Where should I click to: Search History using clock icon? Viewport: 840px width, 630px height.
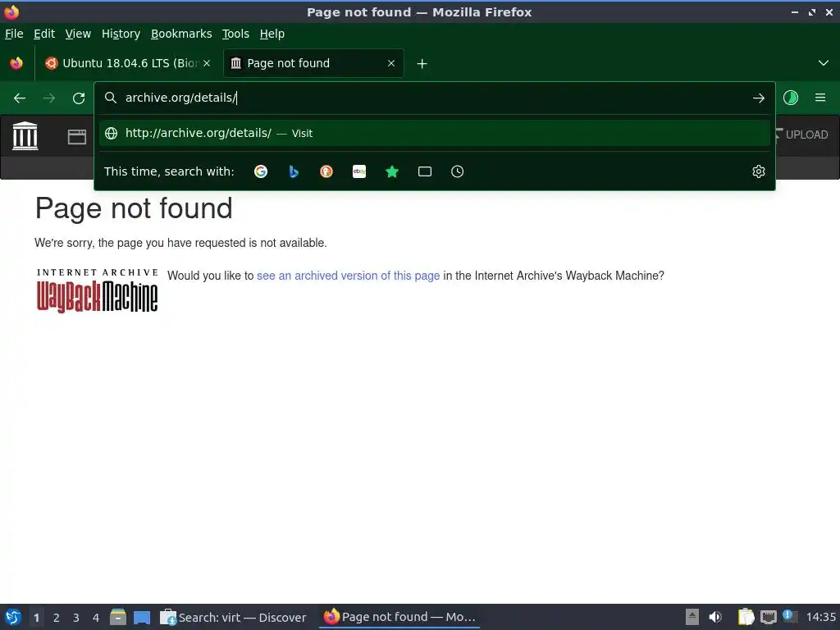tap(458, 171)
